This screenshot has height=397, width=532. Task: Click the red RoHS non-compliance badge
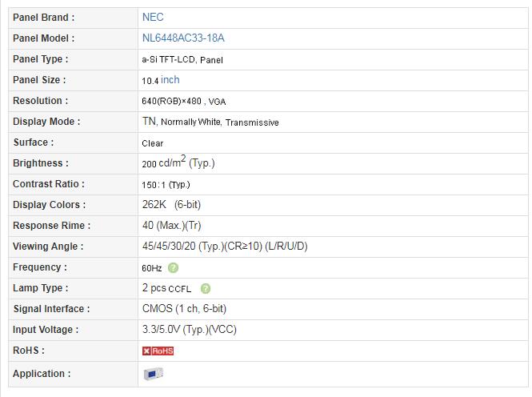(x=158, y=351)
